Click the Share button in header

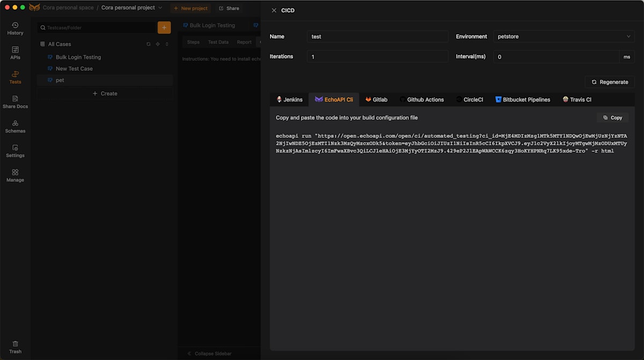click(x=229, y=8)
